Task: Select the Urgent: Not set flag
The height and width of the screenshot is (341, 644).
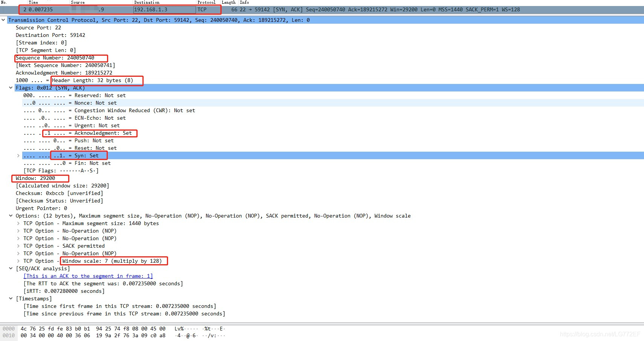Action: (72, 125)
